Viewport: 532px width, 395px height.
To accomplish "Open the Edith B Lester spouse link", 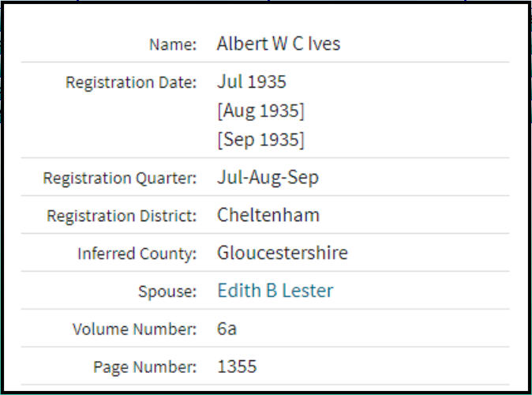I will pos(275,291).
